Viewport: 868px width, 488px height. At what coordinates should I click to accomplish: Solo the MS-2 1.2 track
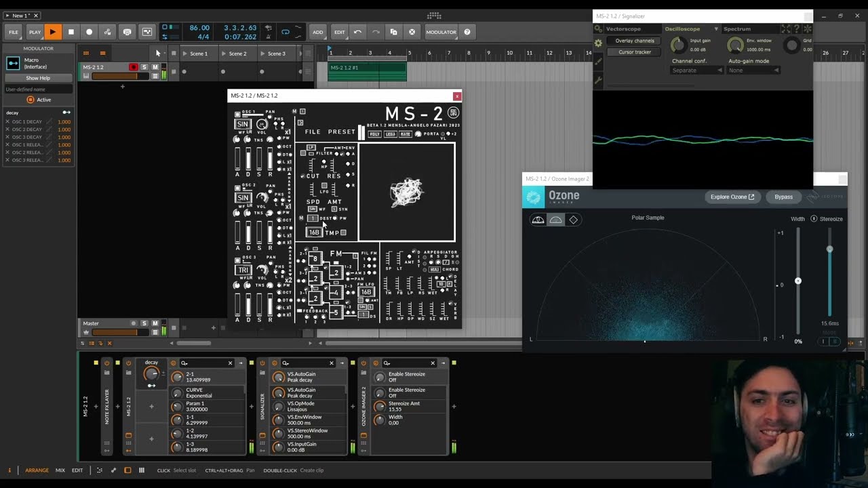(x=144, y=67)
